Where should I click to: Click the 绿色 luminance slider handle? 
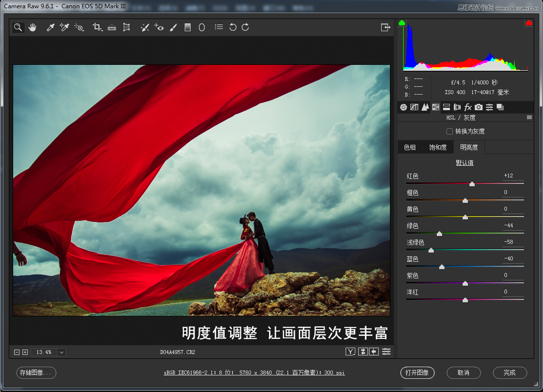pyautogui.click(x=439, y=234)
